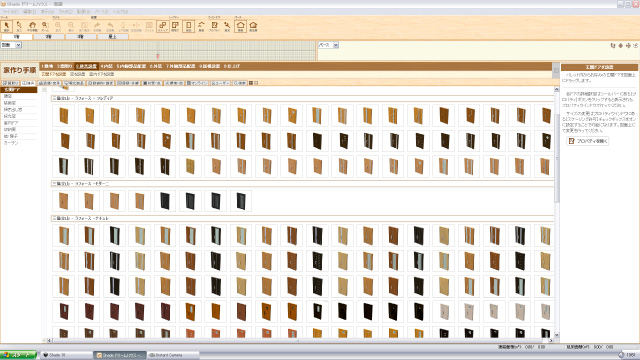Click the オンライン parts category button
640x360 pixels.
pos(198,83)
